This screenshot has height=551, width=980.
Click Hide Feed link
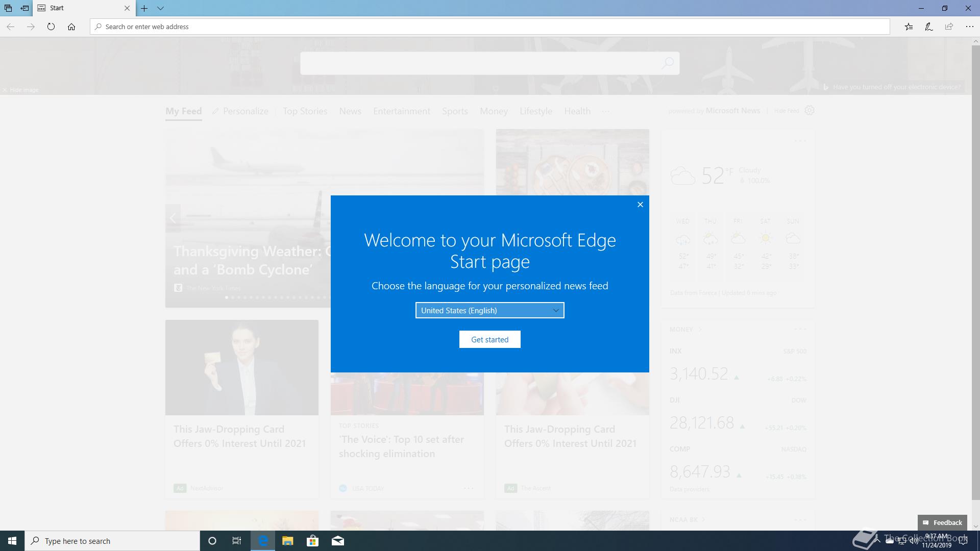pyautogui.click(x=787, y=111)
